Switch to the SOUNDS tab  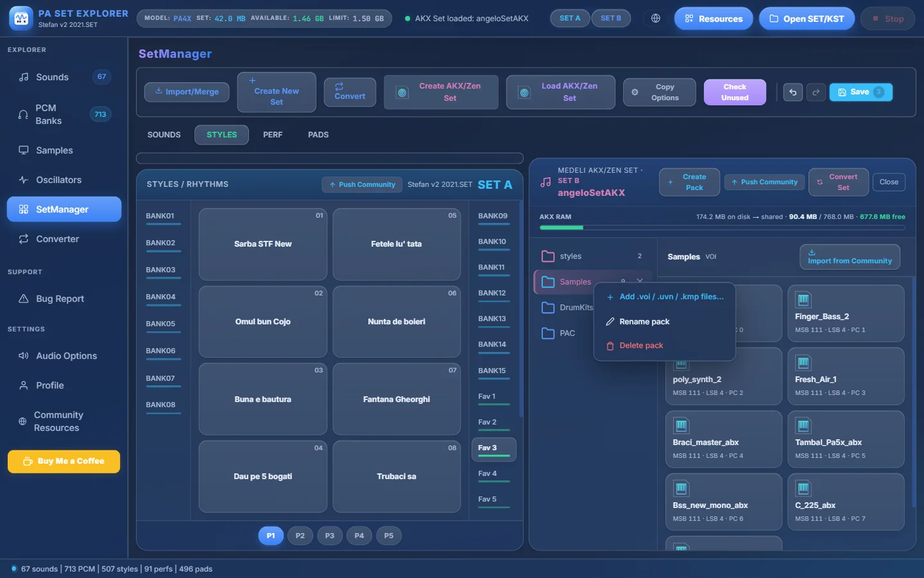pyautogui.click(x=164, y=135)
